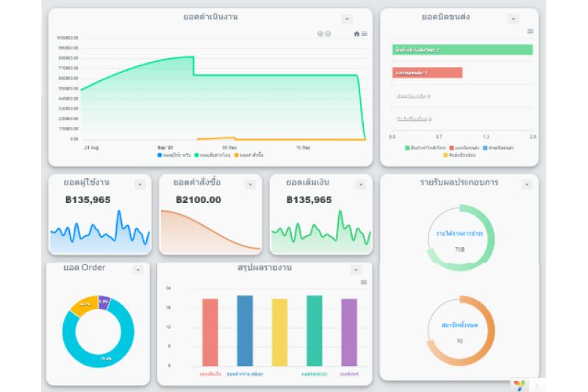588x392 pixels.
Task: Click the yellow legend label in ยอดบิลขนส่ง chart
Action: coord(459,155)
